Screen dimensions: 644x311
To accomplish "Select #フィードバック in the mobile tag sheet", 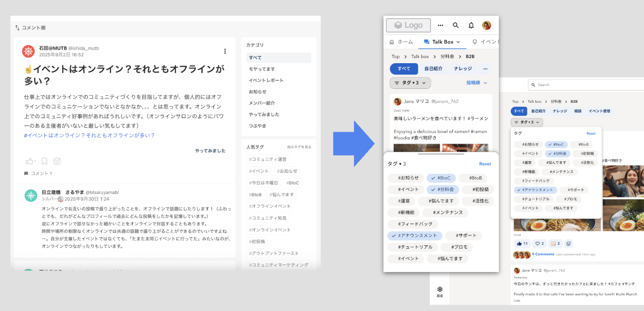I will click(412, 224).
